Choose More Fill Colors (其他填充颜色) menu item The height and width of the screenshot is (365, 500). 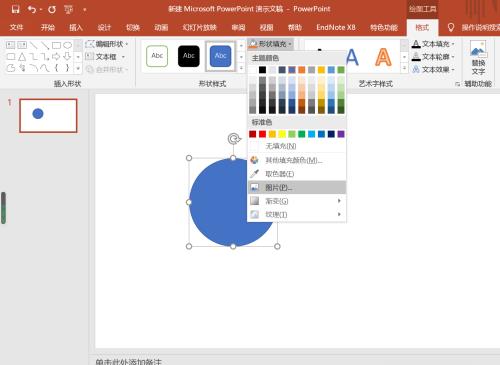pyautogui.click(x=297, y=160)
